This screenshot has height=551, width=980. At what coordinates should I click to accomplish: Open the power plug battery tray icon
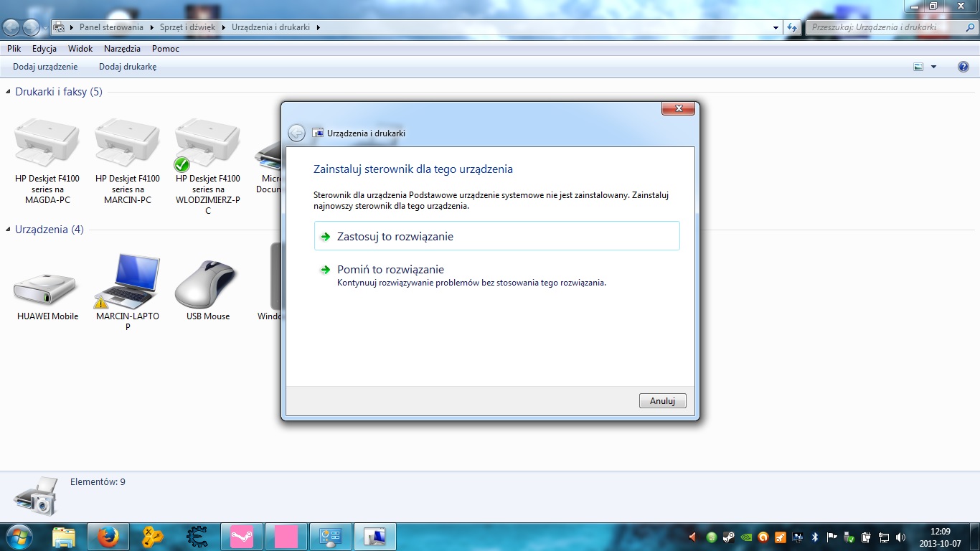867,537
